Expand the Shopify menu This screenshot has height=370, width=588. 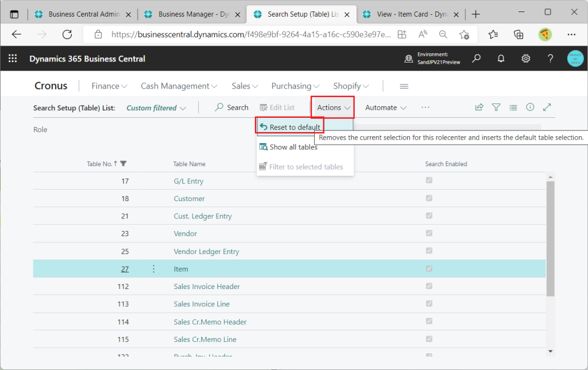pos(351,86)
